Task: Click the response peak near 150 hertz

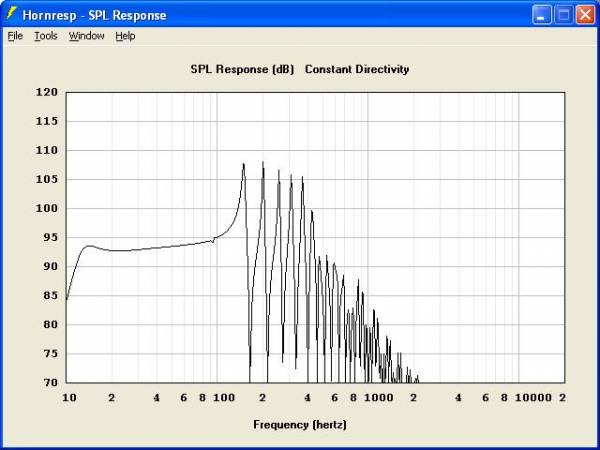Action: point(243,165)
